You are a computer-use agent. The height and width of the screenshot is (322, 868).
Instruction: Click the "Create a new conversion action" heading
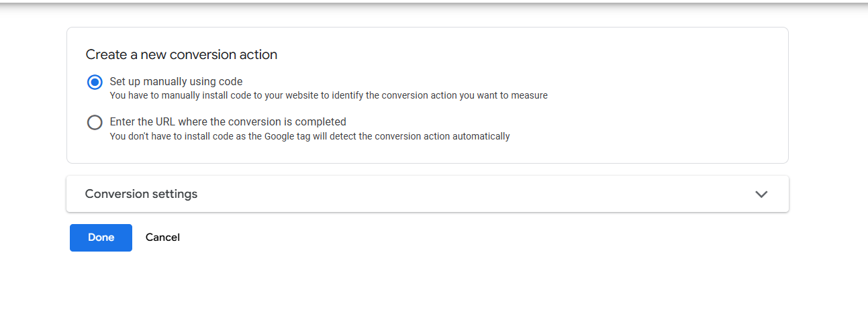point(181,55)
